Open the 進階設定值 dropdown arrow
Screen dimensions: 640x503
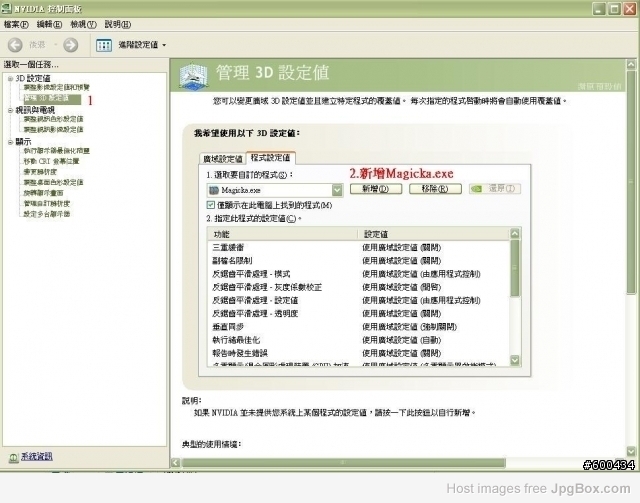tap(164, 45)
